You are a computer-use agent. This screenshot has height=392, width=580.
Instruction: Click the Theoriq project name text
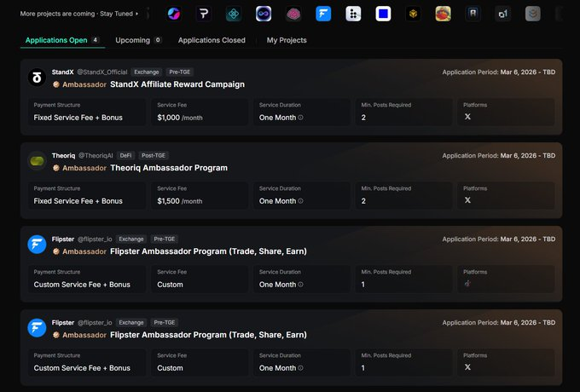(63, 156)
